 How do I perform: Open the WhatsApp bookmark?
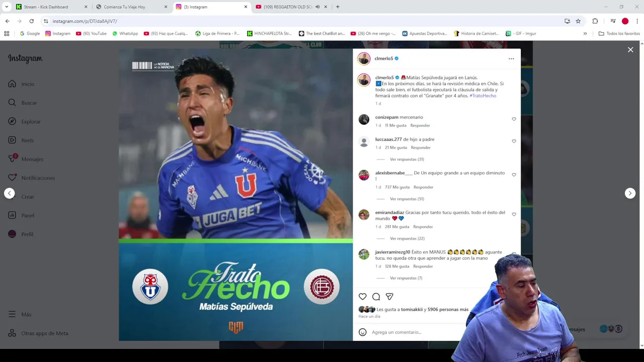(x=125, y=34)
